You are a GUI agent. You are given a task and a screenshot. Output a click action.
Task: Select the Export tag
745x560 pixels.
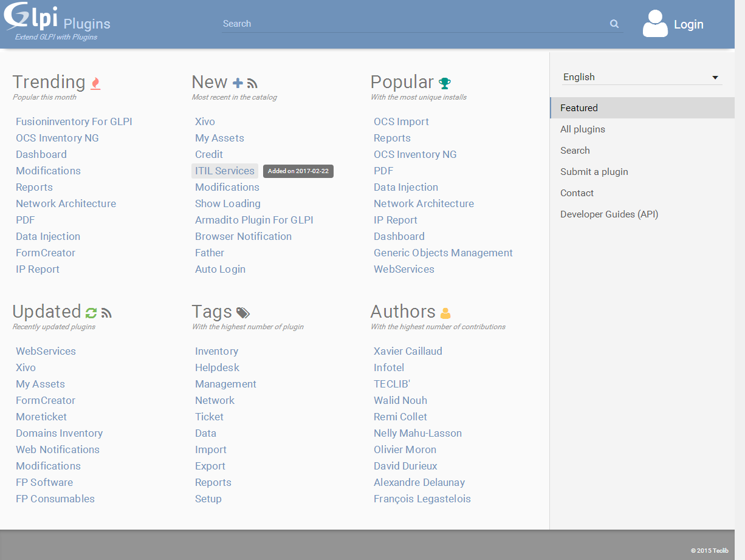pyautogui.click(x=210, y=466)
